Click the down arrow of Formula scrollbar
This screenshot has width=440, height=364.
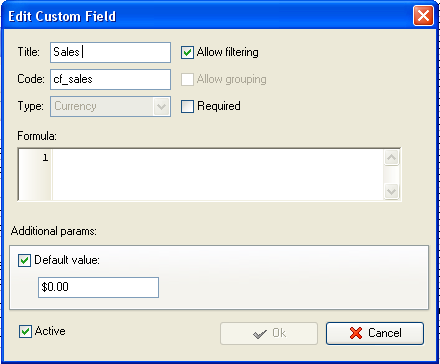391,191
